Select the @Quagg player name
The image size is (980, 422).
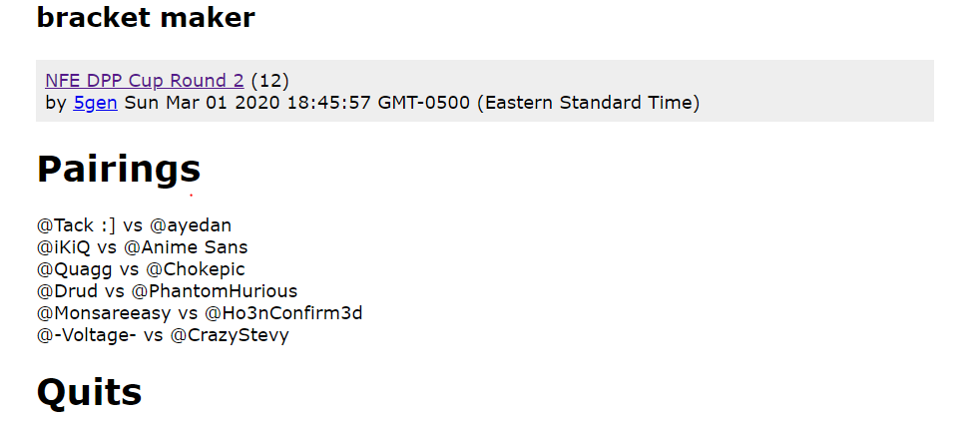tap(75, 269)
